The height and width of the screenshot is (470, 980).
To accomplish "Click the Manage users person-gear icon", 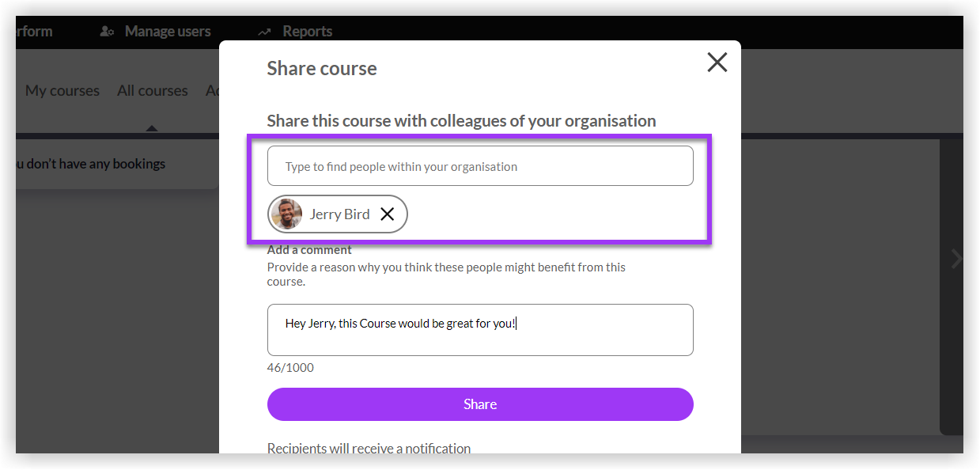I will [106, 31].
